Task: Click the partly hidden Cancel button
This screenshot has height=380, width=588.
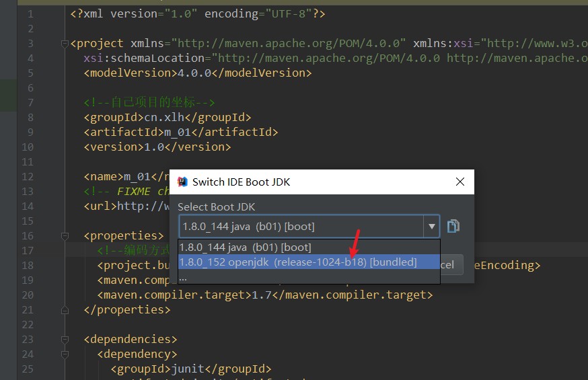Action: click(x=451, y=265)
